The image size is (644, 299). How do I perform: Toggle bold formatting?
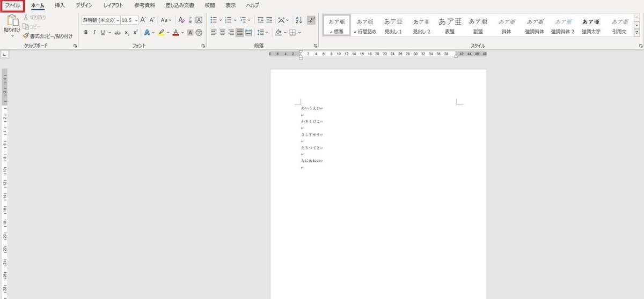pos(86,32)
